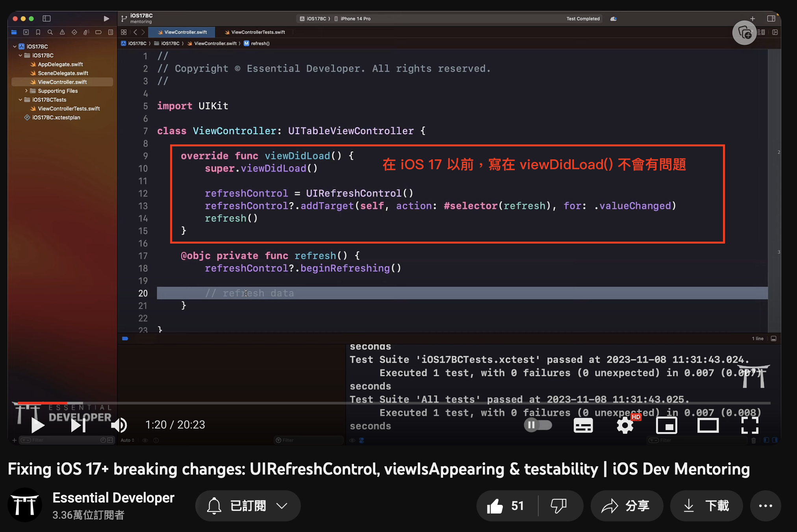This screenshot has width=797, height=532.
Task: Open the Bookmark navigator icon
Action: click(38, 32)
